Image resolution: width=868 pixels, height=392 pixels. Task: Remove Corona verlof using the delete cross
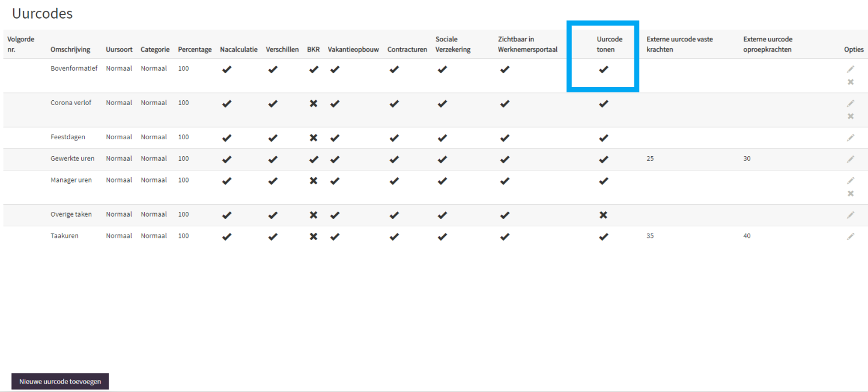coord(851,116)
